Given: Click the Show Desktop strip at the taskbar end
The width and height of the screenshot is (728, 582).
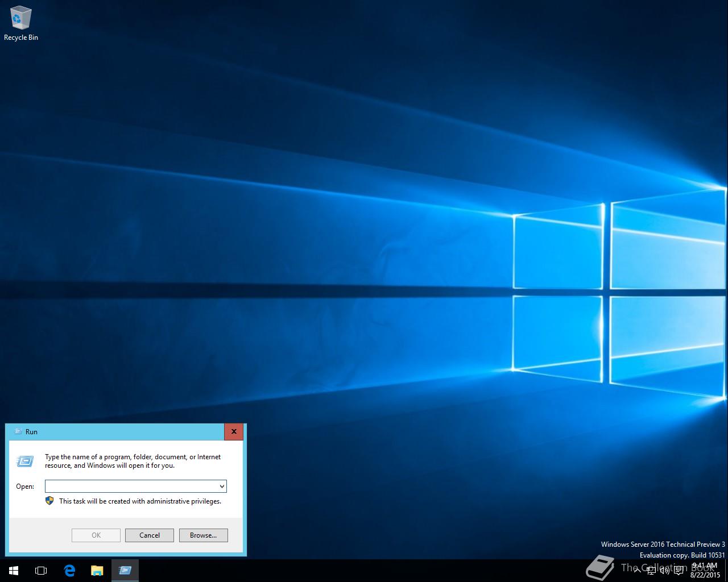Looking at the screenshot, I should pos(726,570).
